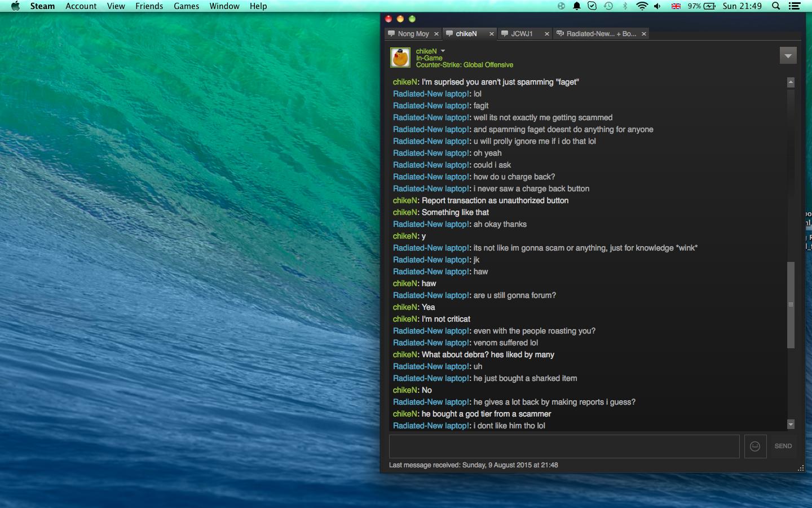Viewport: 812px width, 508px height.
Task: Open the Bluetooth status icon
Action: point(625,6)
